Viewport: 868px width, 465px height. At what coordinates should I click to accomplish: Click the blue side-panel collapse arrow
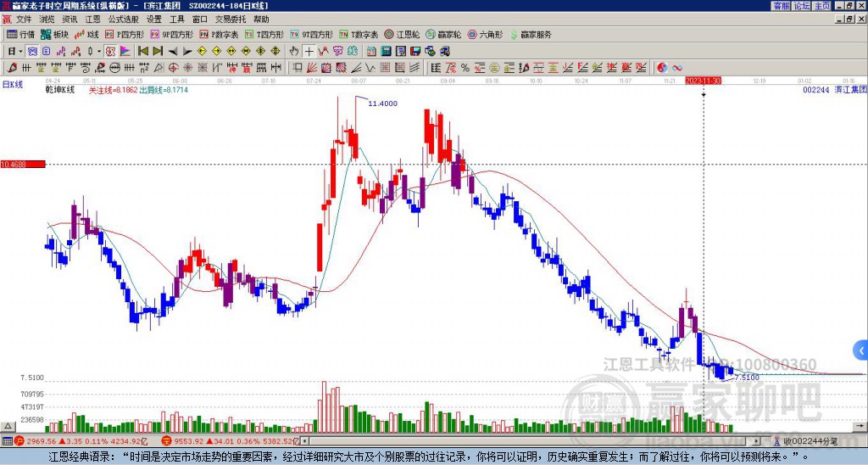click(x=861, y=350)
